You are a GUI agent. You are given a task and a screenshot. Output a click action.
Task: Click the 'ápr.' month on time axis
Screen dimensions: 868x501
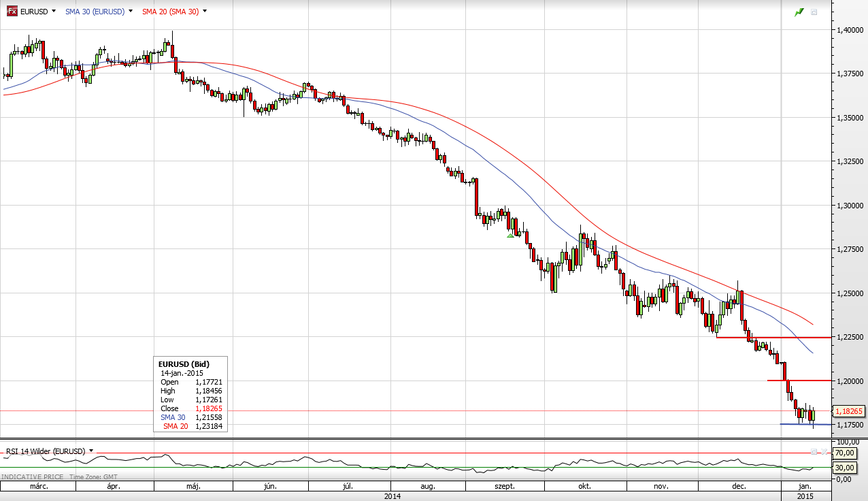coord(114,487)
